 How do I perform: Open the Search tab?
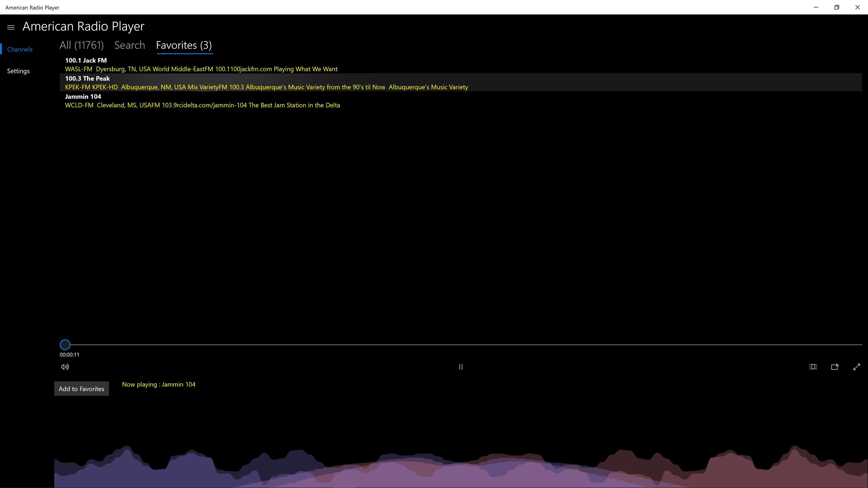[130, 45]
